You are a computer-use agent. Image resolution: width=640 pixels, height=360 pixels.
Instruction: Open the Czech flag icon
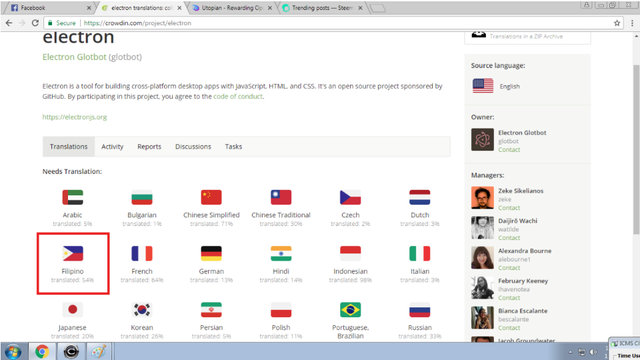point(350,198)
